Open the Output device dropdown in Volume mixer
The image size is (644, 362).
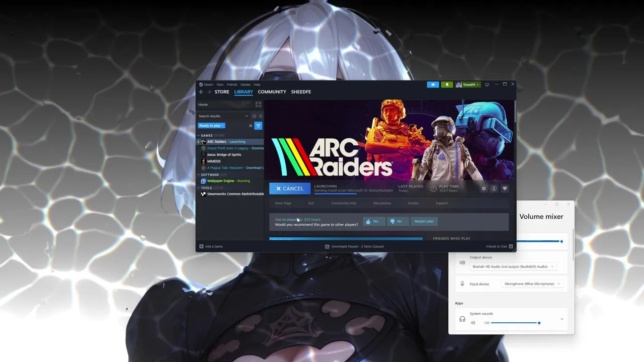pos(514,266)
